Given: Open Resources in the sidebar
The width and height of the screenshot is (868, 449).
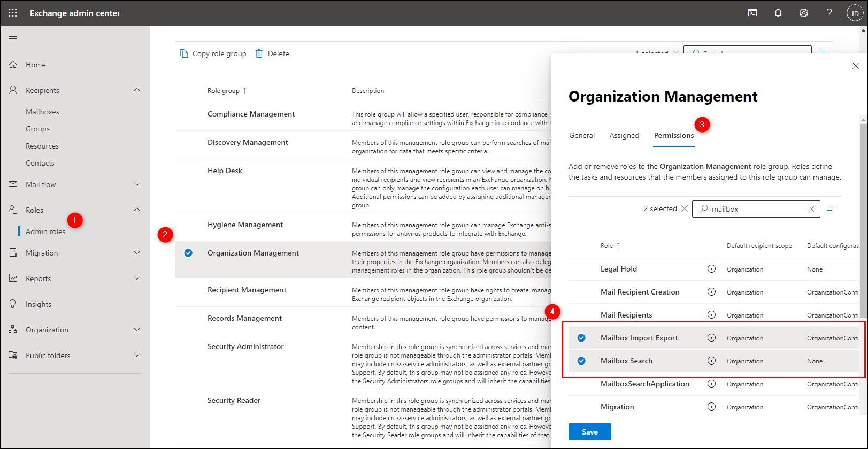Looking at the screenshot, I should point(42,146).
